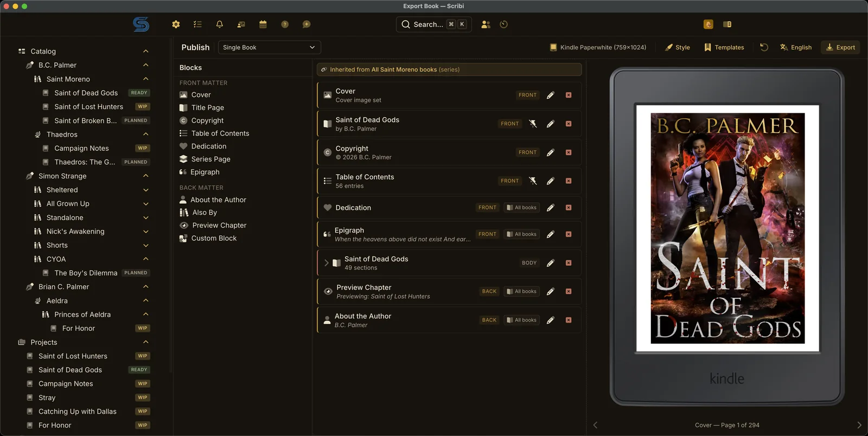
Task: Expand the Saint of Dead Gods 49 sections
Action: [327, 263]
